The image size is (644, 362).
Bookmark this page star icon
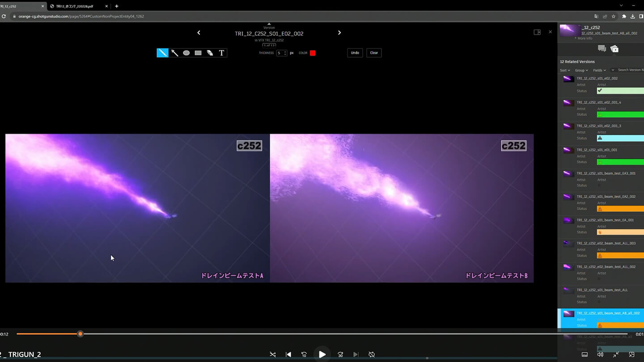(613, 17)
